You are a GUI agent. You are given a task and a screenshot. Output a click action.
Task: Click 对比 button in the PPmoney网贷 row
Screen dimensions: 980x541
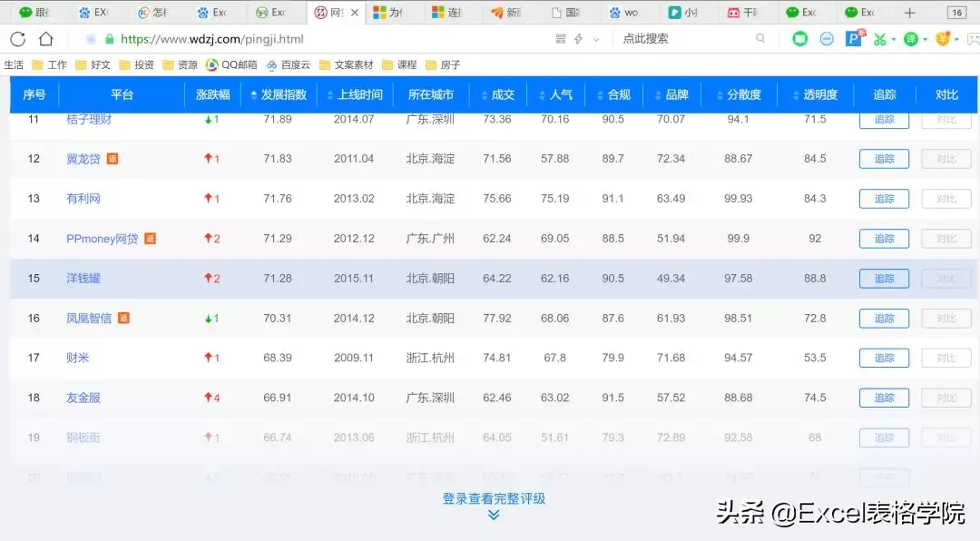click(946, 239)
